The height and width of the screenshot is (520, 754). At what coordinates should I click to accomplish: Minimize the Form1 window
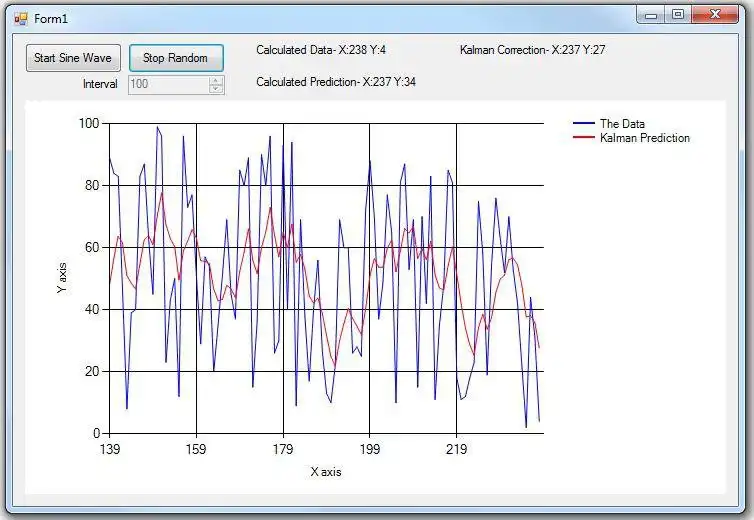pos(651,15)
